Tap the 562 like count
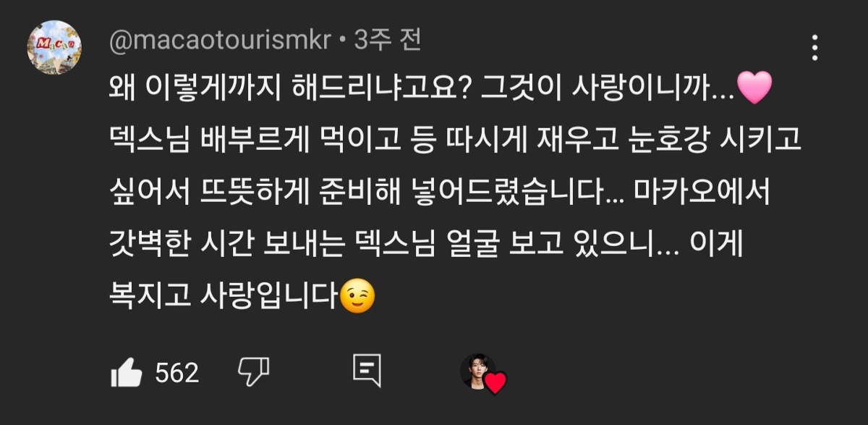The width and height of the screenshot is (868, 425). click(x=176, y=373)
